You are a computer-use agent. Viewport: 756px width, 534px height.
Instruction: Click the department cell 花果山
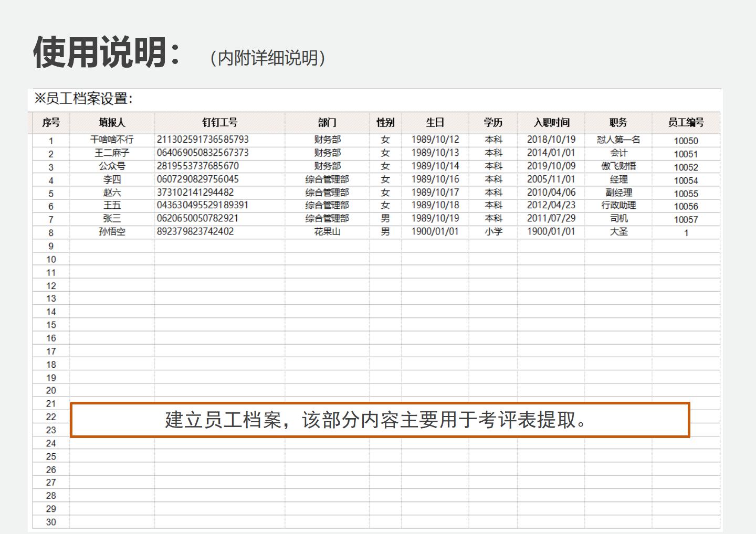pos(327,231)
